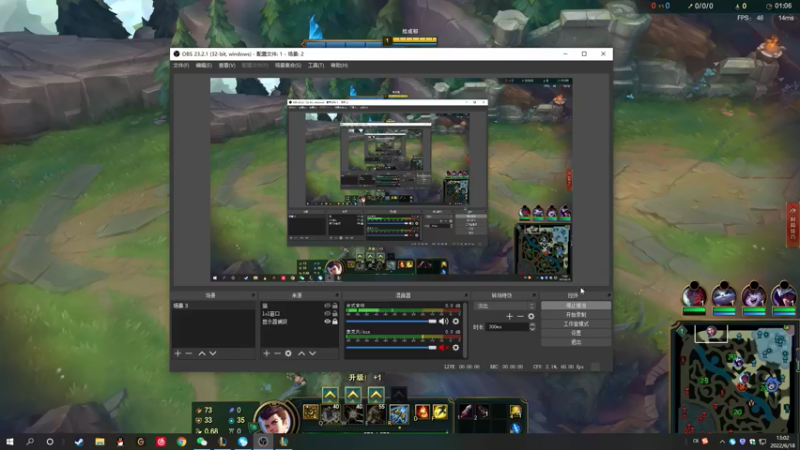Open the 帮助(H) menu in OBS

pyautogui.click(x=339, y=65)
